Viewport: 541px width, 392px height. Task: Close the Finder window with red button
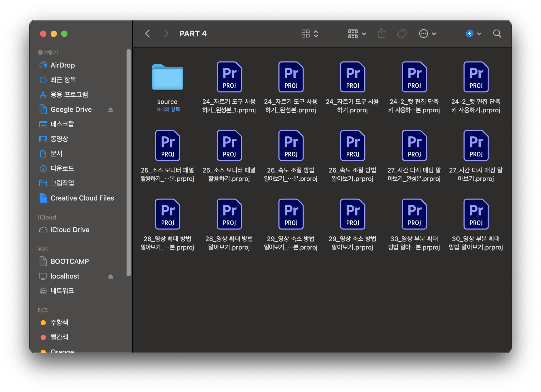pyautogui.click(x=43, y=34)
